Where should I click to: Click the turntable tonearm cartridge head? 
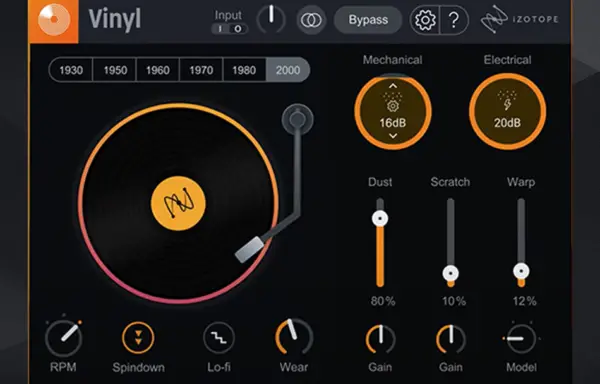pyautogui.click(x=249, y=249)
